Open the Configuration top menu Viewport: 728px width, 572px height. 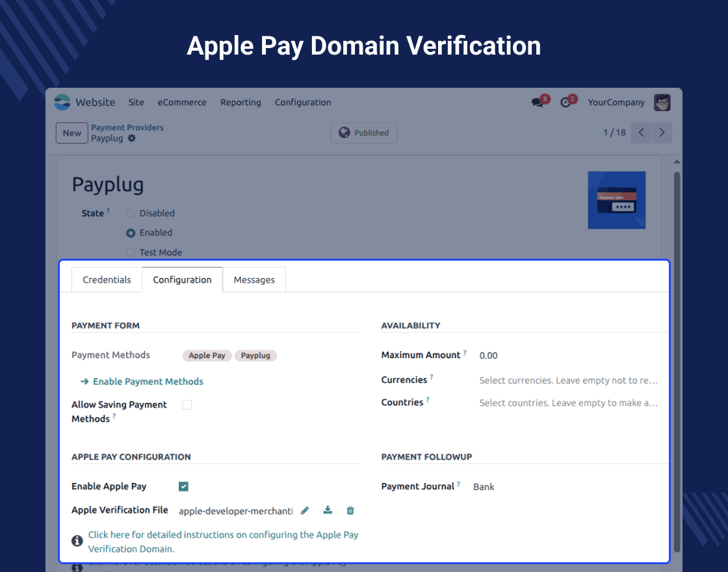[303, 102]
